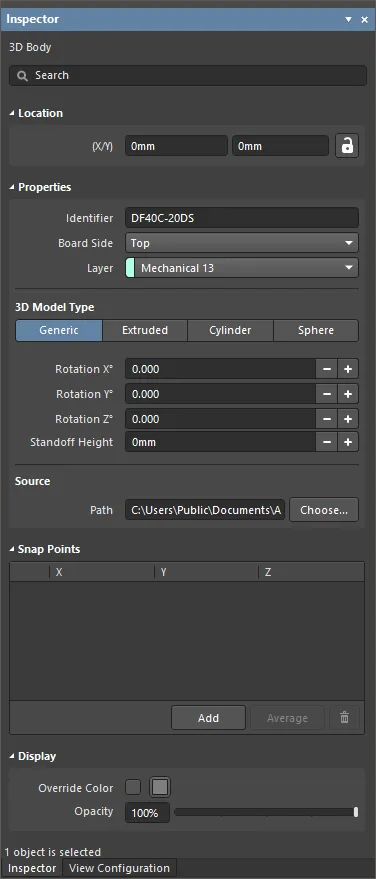Screen dimensions: 376x879
Task: Open the Board Side dropdown
Action: point(242,243)
